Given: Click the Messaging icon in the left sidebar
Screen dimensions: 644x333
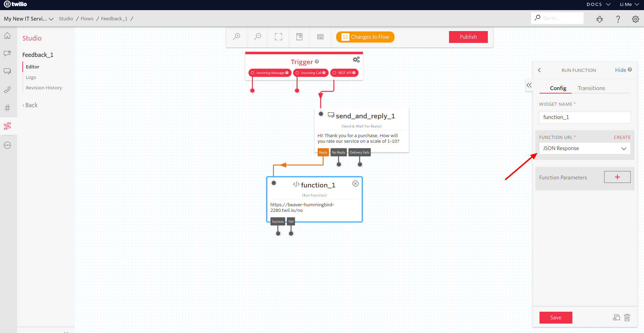Looking at the screenshot, I should coord(8,71).
